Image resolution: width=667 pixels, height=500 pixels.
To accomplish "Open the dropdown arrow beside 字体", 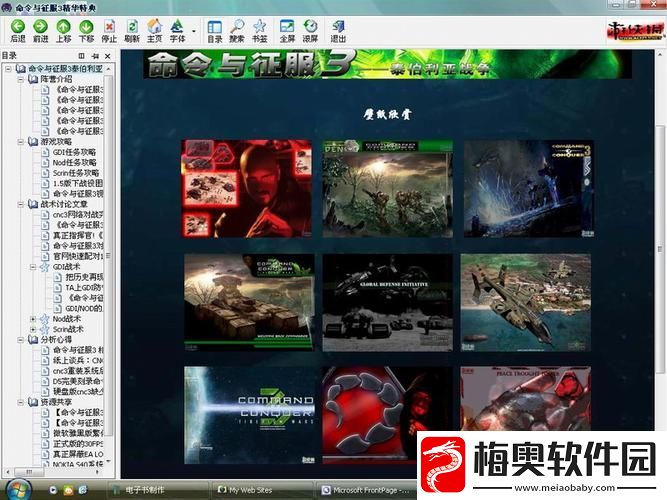I will pos(194,31).
